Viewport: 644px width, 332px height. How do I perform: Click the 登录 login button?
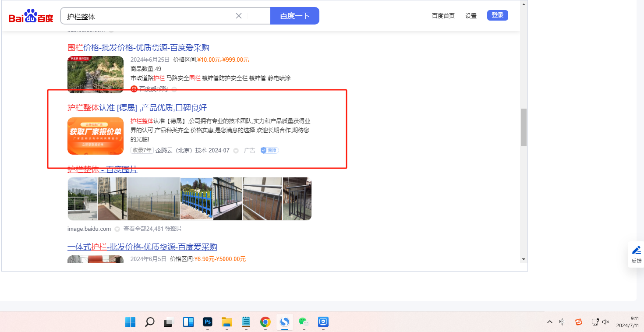497,15
